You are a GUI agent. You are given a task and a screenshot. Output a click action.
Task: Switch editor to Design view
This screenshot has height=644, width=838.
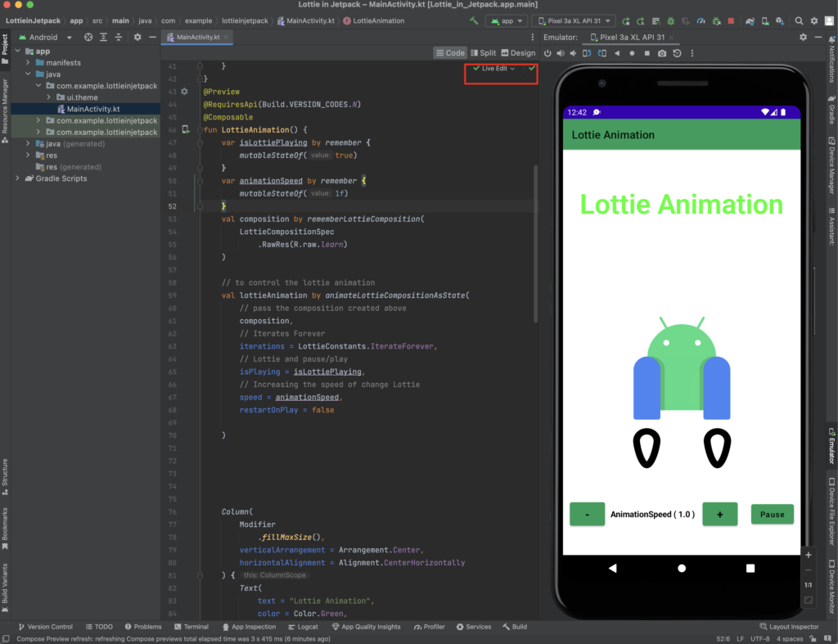(518, 53)
